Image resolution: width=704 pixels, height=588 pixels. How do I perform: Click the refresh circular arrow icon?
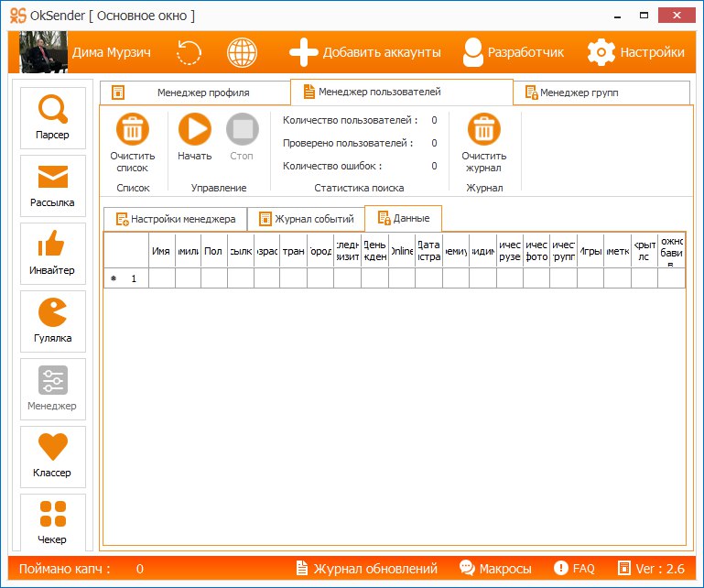click(189, 52)
